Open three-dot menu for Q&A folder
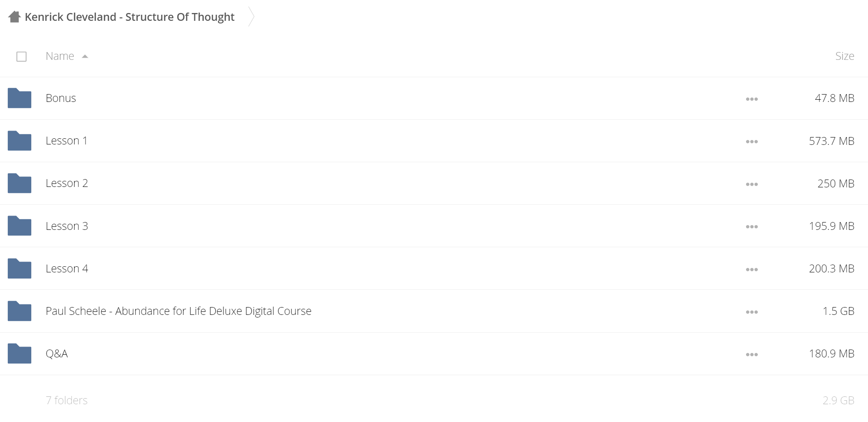The height and width of the screenshot is (422, 868). pyautogui.click(x=752, y=354)
